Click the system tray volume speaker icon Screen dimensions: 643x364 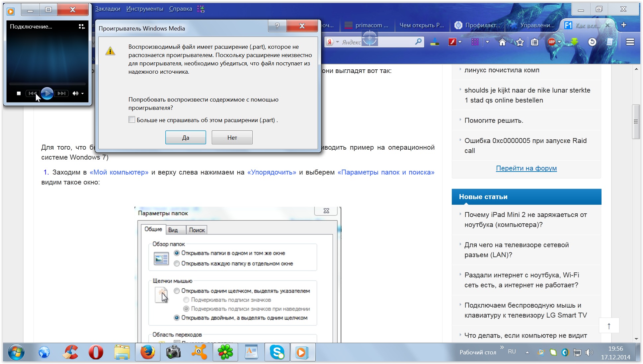point(589,352)
